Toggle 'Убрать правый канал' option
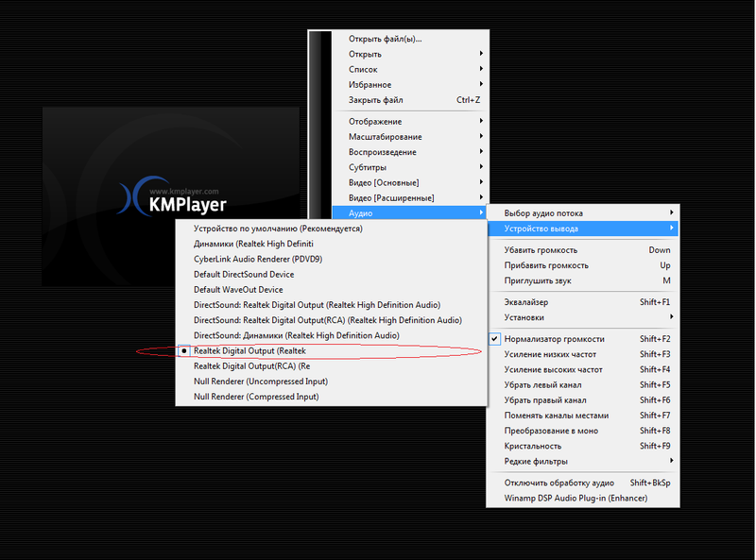756x560 pixels. pyautogui.click(x=583, y=400)
